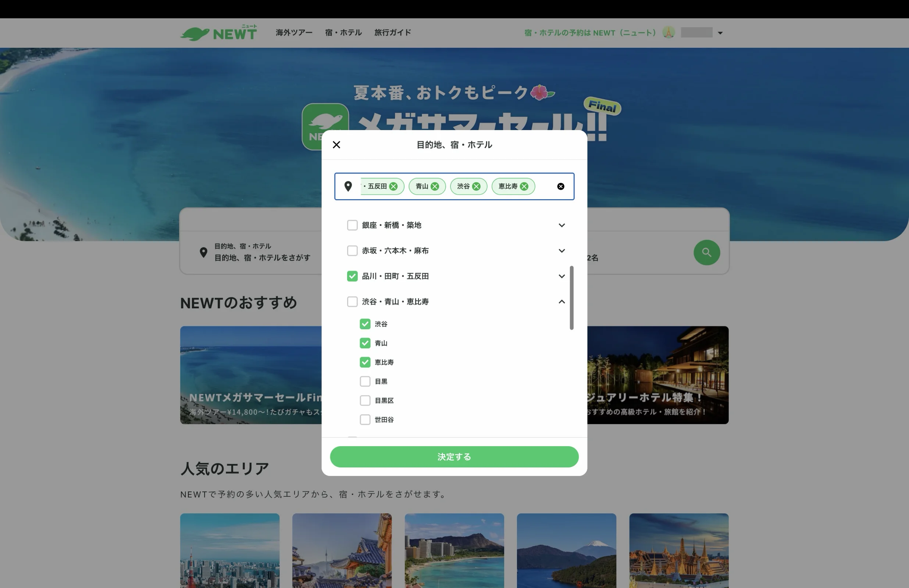Uncheck the 品川・田町・五反田 checkbox
Viewport: 909px width, 588px height.
pos(352,276)
